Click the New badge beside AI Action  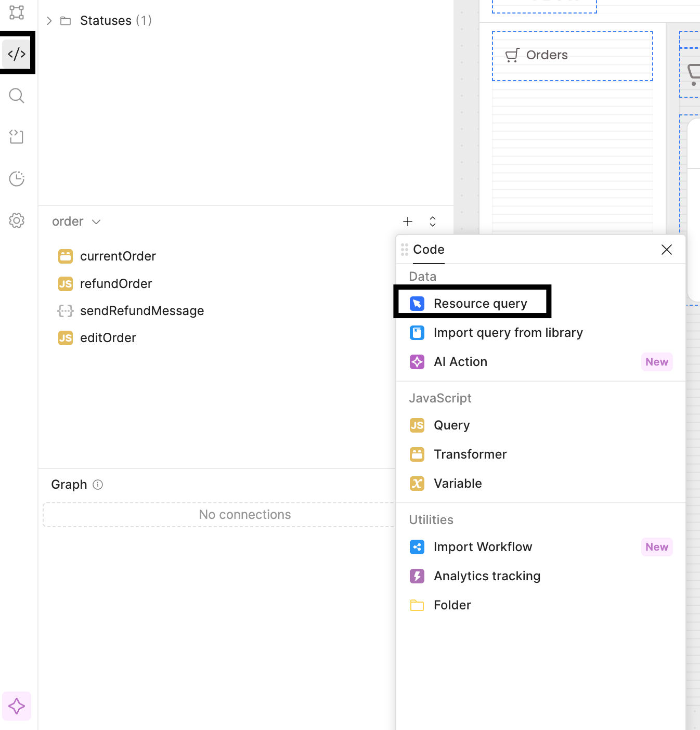657,362
